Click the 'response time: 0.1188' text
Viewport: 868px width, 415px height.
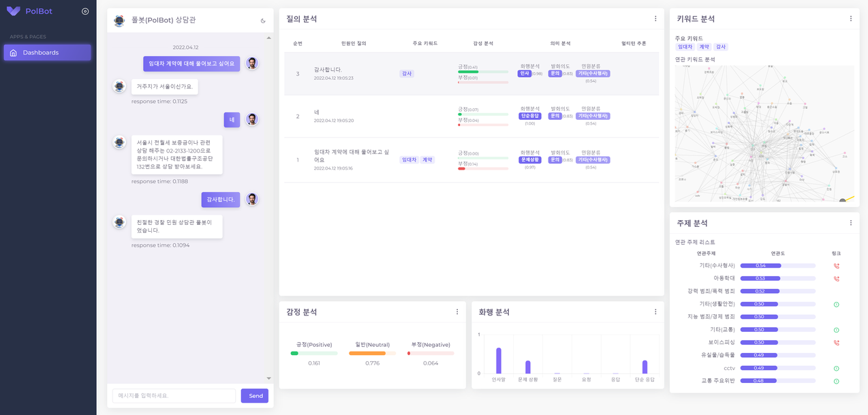[159, 181]
